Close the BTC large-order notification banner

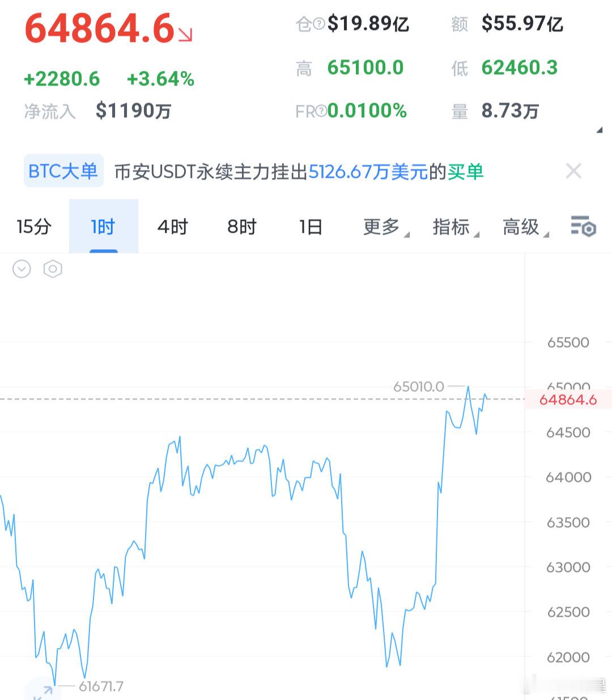point(573,170)
